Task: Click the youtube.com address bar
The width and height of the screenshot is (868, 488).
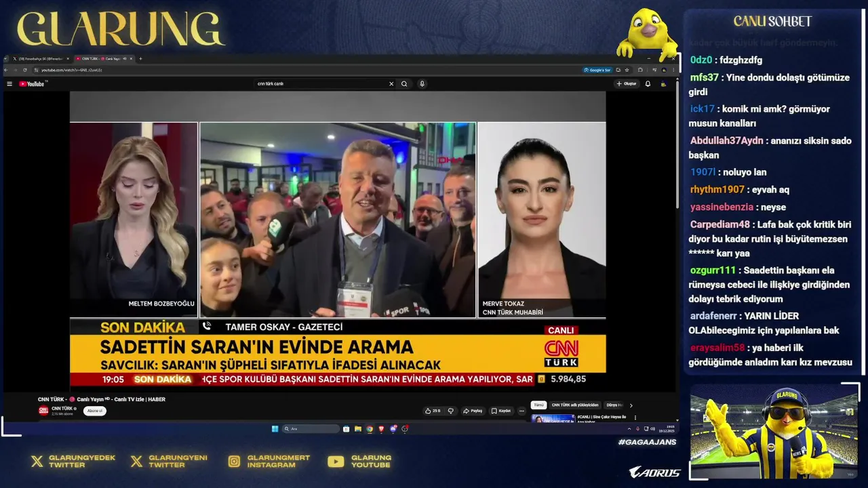Action: click(x=305, y=70)
